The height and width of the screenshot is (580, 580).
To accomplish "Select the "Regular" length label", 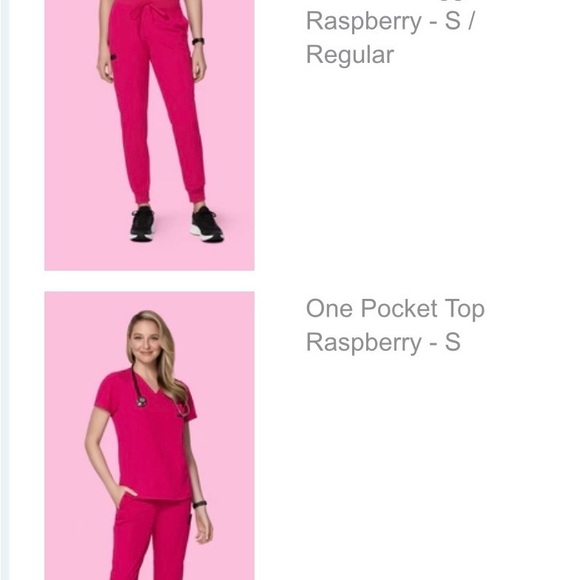I will pos(350,55).
